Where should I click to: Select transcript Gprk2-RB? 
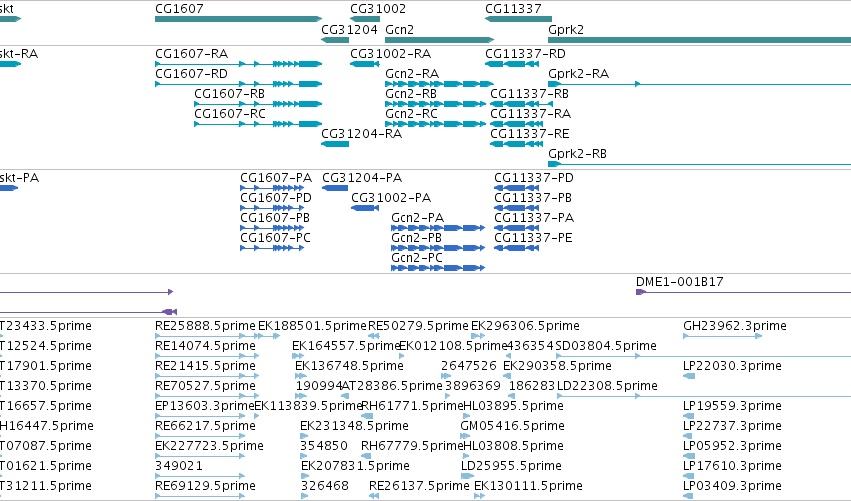[x=700, y=164]
